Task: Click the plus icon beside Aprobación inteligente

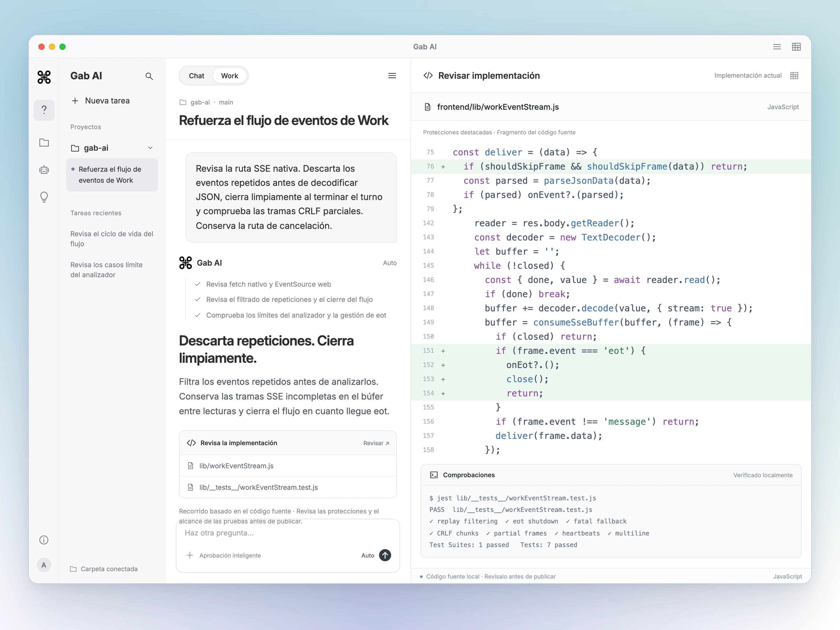Action: coord(190,555)
